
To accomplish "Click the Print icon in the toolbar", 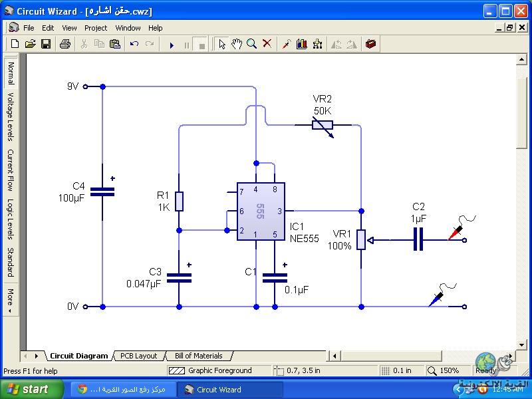I will [65, 44].
